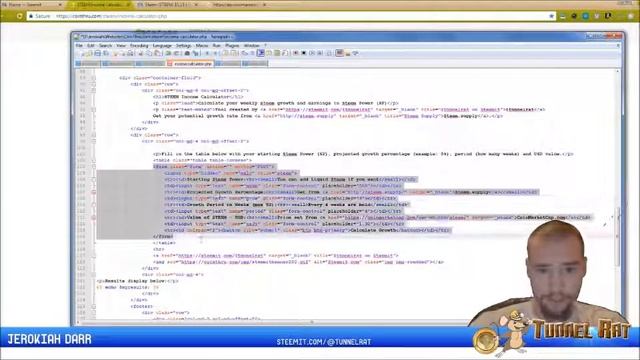
Task: Click the Save All toolbar icon
Action: pyautogui.click(x=106, y=53)
